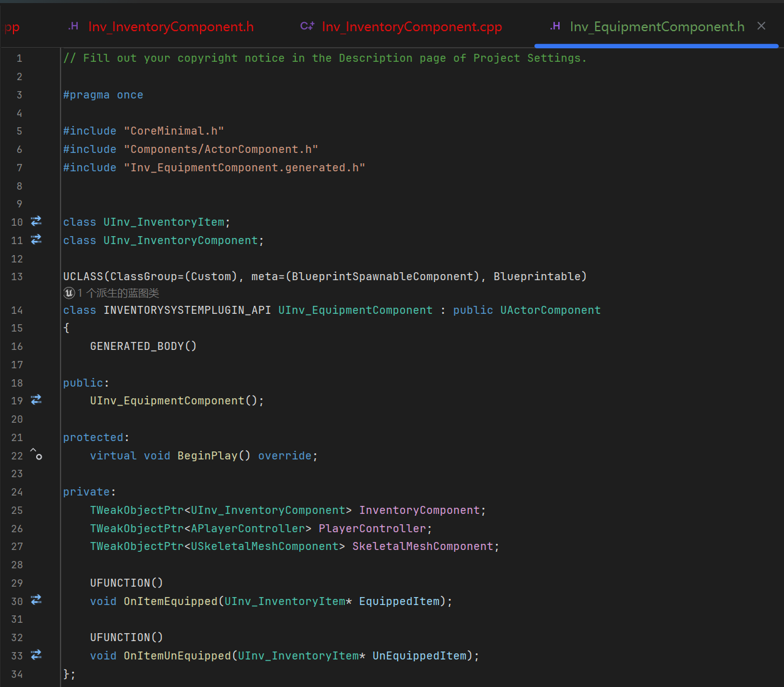The width and height of the screenshot is (784, 687).
Task: Click the gutter icon next to OnItemUnEquipped on line 33
Action: point(36,655)
